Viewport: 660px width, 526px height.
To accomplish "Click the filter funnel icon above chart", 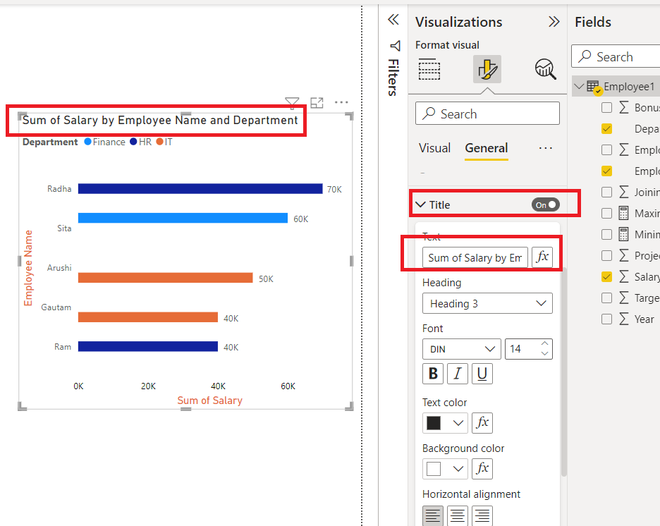I will coord(292,102).
